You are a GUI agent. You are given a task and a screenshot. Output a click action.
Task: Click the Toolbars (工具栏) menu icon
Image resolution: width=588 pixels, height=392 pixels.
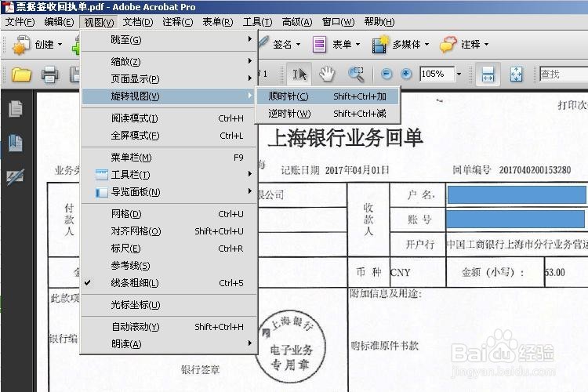tap(102, 174)
